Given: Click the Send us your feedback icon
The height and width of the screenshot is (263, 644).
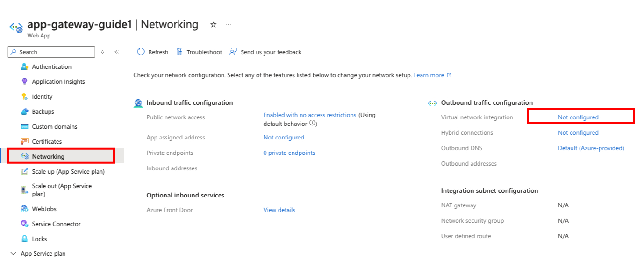Looking at the screenshot, I should point(233,52).
